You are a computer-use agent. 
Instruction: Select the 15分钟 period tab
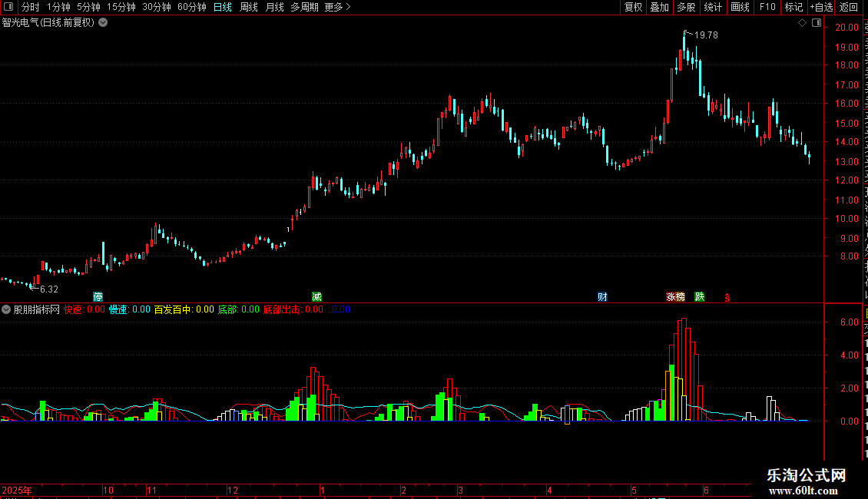[x=121, y=7]
